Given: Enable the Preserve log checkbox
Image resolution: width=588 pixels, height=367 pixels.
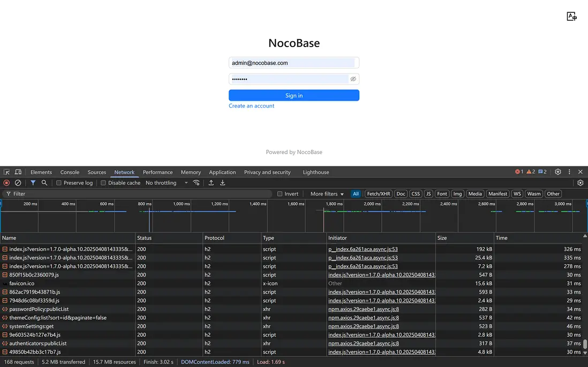Looking at the screenshot, I should [59, 183].
